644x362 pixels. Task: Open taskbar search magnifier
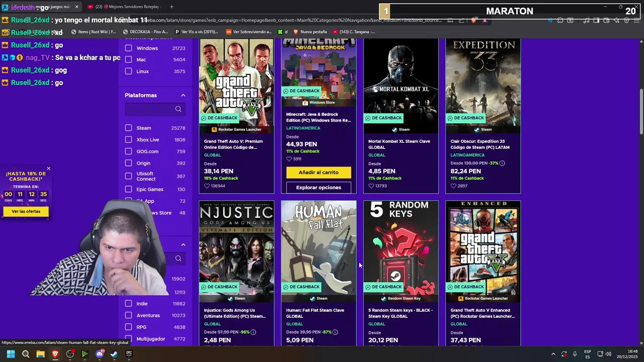click(x=26, y=354)
